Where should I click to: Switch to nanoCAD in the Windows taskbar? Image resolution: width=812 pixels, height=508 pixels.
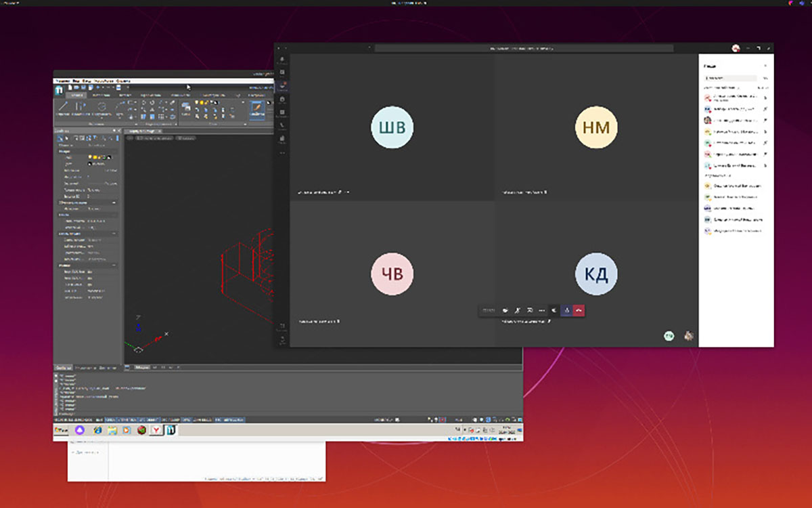(x=171, y=430)
